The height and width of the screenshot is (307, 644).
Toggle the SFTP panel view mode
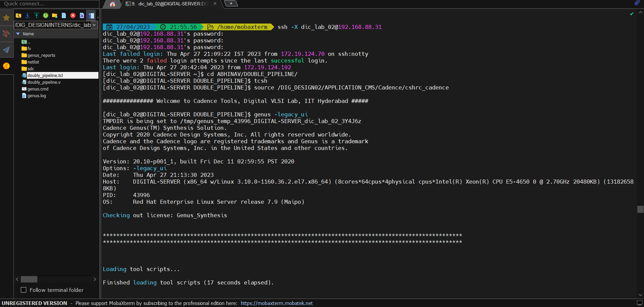click(91, 15)
